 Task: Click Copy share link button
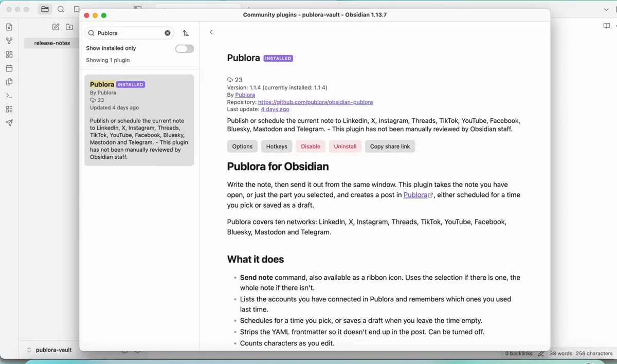(x=390, y=147)
